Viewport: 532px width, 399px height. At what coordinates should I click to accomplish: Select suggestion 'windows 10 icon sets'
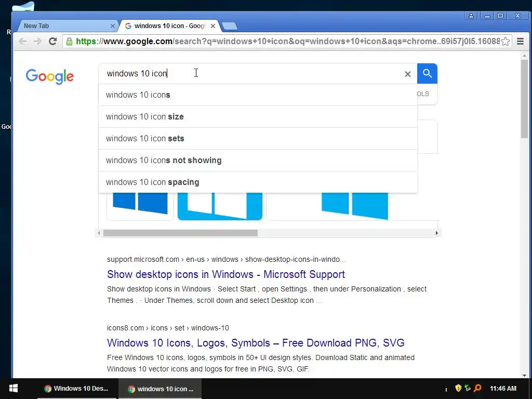pos(258,138)
